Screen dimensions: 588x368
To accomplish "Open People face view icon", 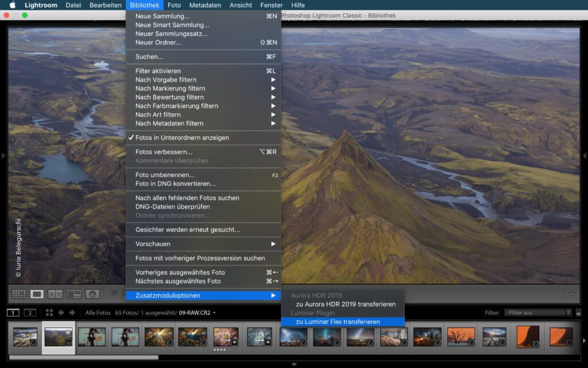I will (92, 294).
